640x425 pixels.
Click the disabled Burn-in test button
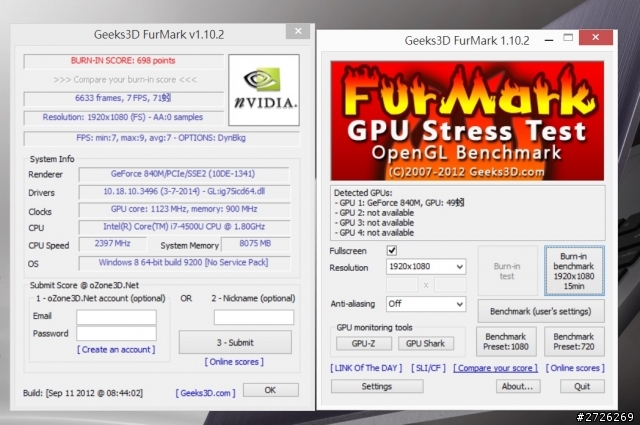pos(507,271)
